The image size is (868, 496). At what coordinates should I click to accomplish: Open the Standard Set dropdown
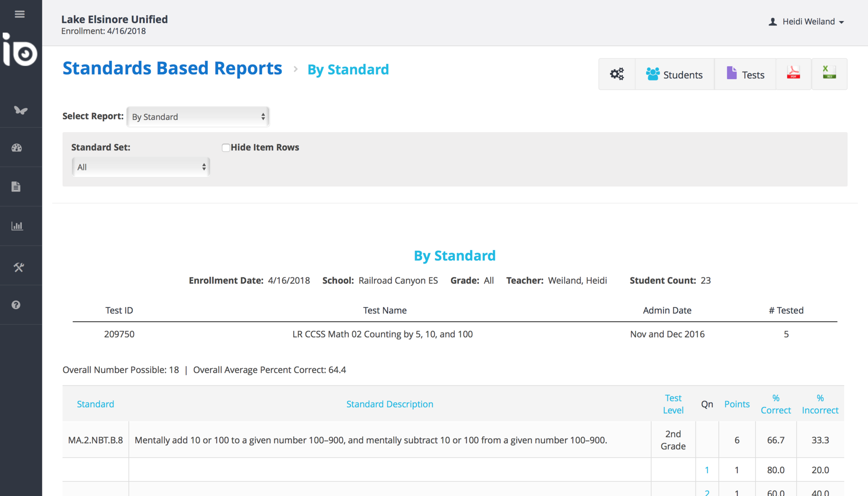(141, 167)
